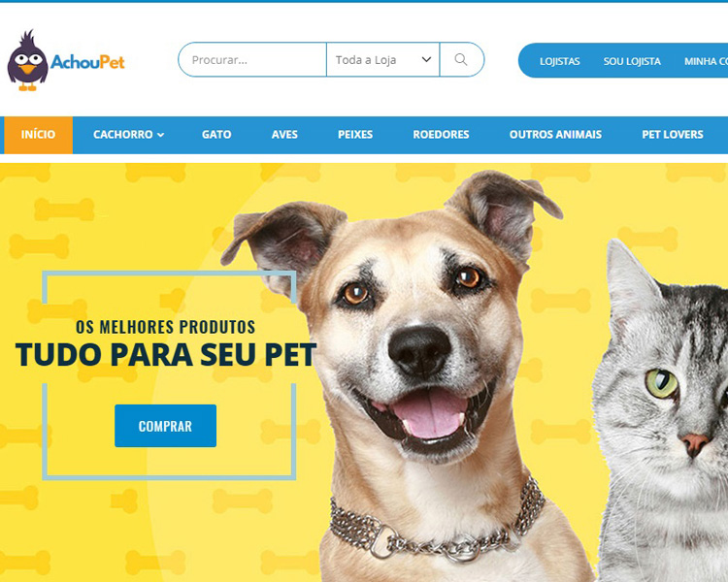The height and width of the screenshot is (582, 728).
Task: Open the Gato category
Action: point(216,135)
